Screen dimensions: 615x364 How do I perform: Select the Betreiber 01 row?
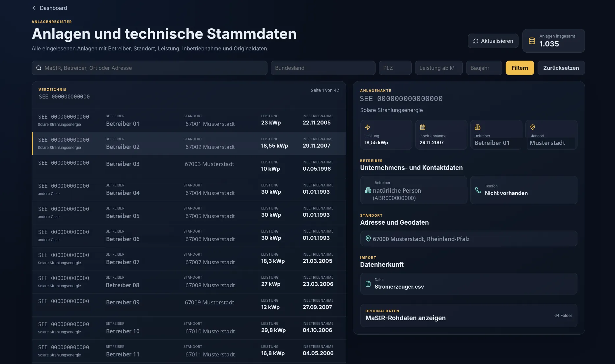click(189, 121)
